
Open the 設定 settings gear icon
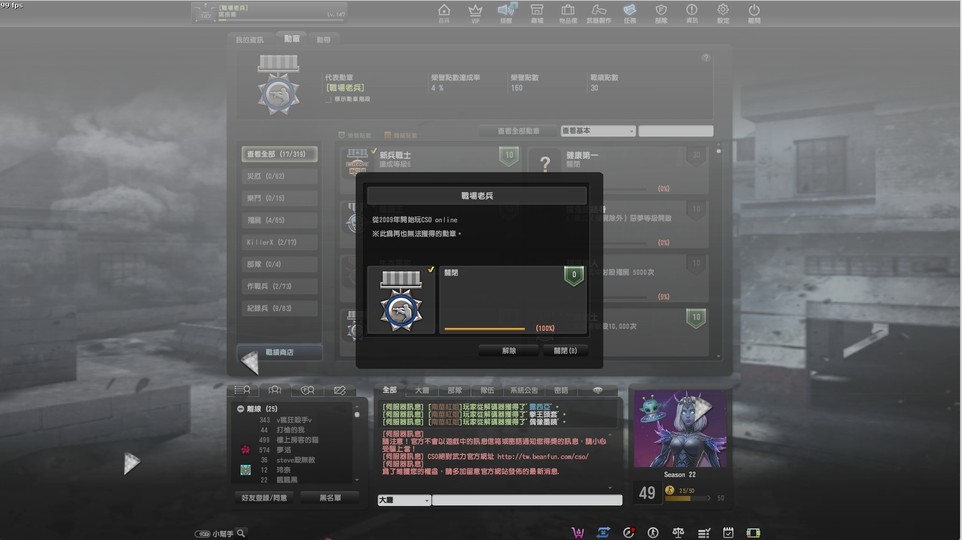[723, 10]
